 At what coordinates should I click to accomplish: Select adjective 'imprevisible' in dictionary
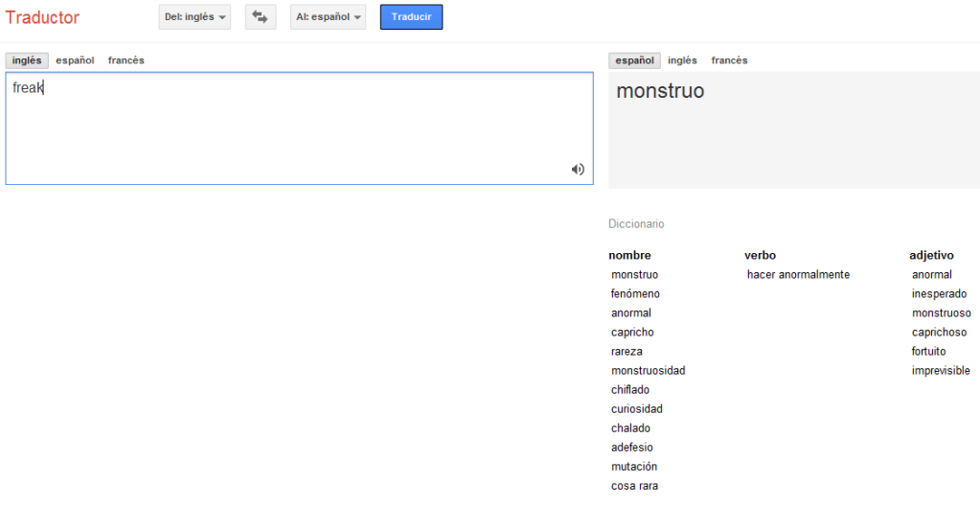(x=941, y=371)
